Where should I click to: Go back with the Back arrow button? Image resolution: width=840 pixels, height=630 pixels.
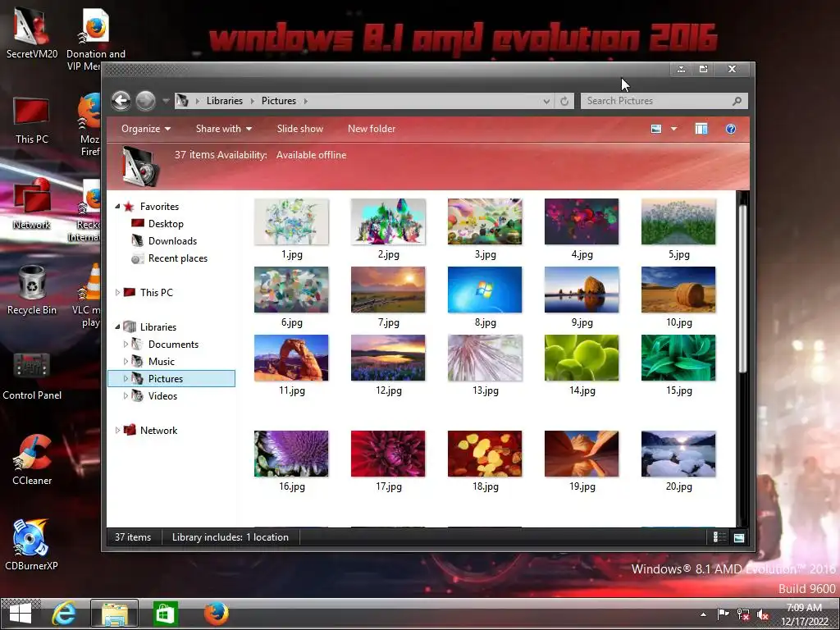click(121, 101)
